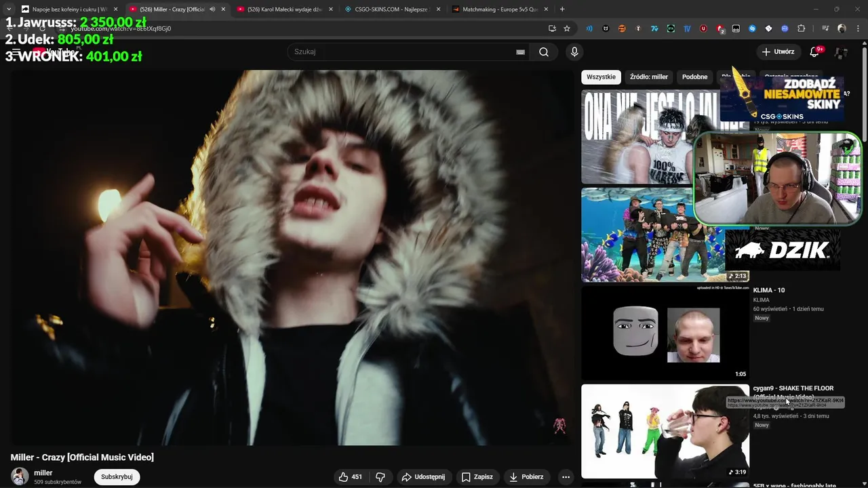Close the CSGO-SKINS.COM tab
This screenshot has height=488, width=868.
tap(438, 9)
